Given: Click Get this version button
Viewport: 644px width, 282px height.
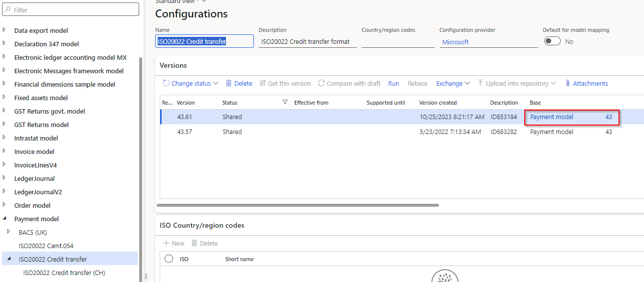Looking at the screenshot, I should (x=285, y=83).
